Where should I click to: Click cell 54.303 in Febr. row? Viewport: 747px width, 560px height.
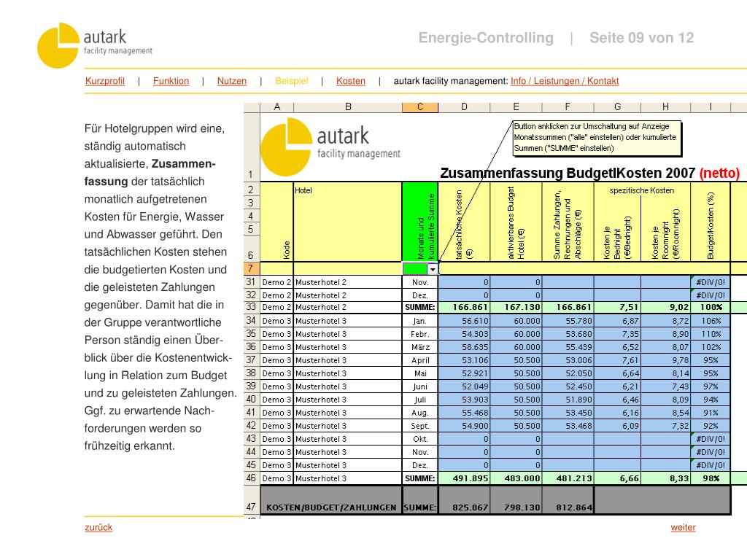coord(464,334)
